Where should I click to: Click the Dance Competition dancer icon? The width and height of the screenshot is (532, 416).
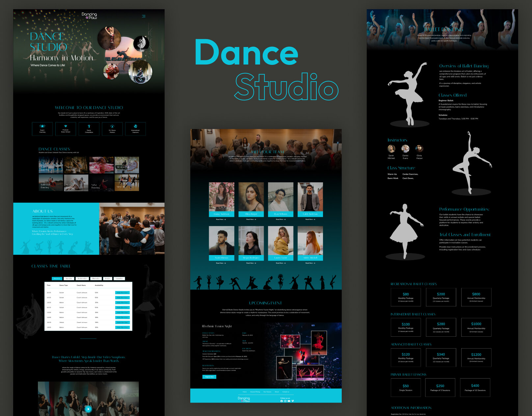point(89,126)
